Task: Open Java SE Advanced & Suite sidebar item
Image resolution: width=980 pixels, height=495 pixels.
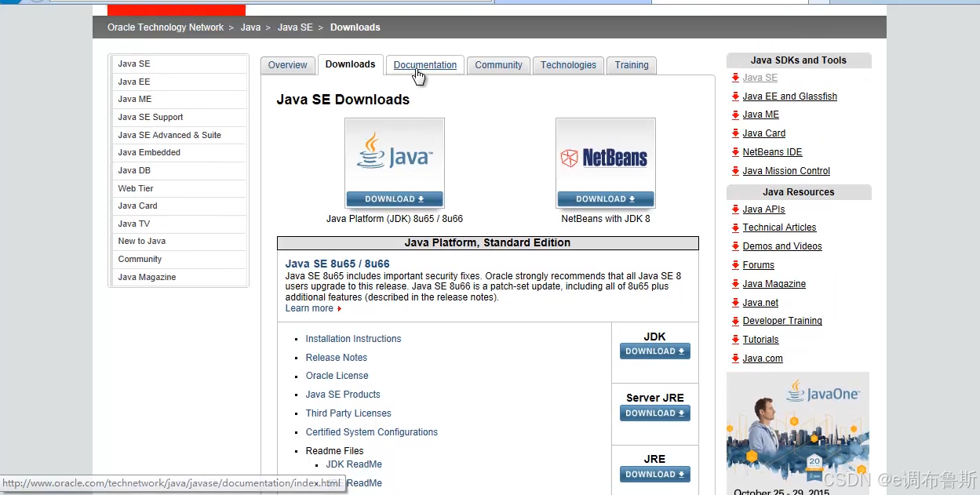Action: coord(180,135)
